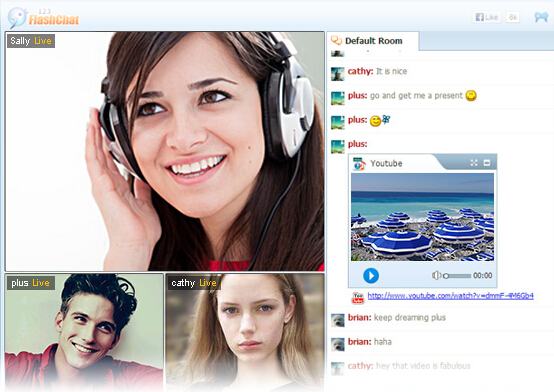This screenshot has height=392, width=554.
Task: Click the 'It is nice' message text
Action: [x=391, y=71]
